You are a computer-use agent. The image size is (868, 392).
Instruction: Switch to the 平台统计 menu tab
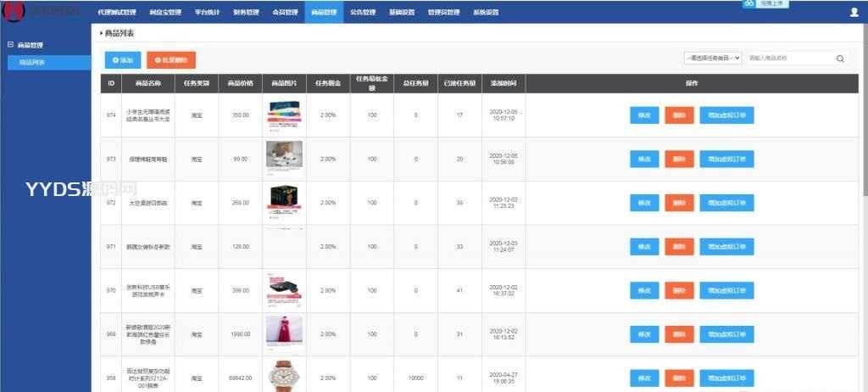pos(207,12)
